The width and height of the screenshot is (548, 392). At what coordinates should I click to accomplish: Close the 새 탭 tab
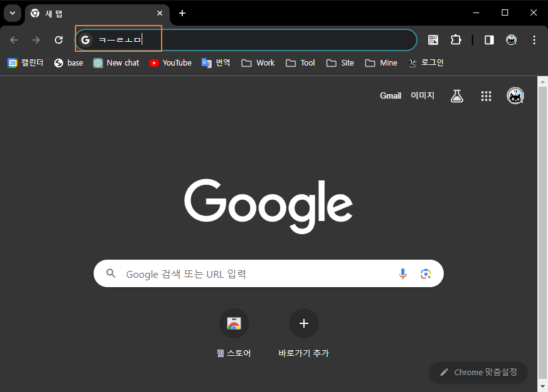point(160,13)
